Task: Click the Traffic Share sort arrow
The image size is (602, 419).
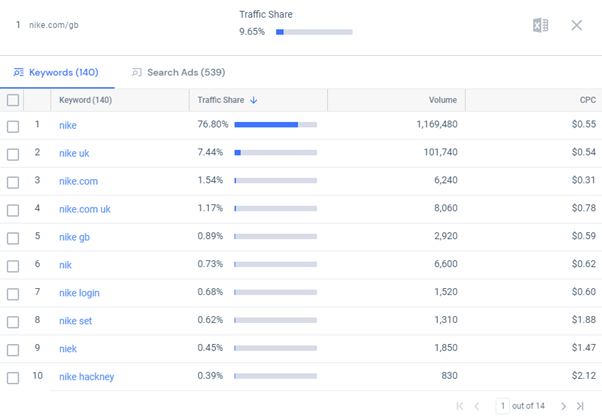Action: point(254,100)
